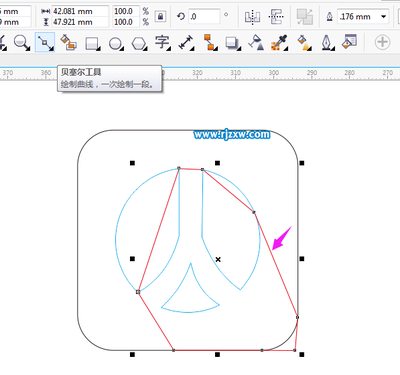Click the object height field 47.921 mm
Viewport: 400px width, 375px height.
click(80, 22)
